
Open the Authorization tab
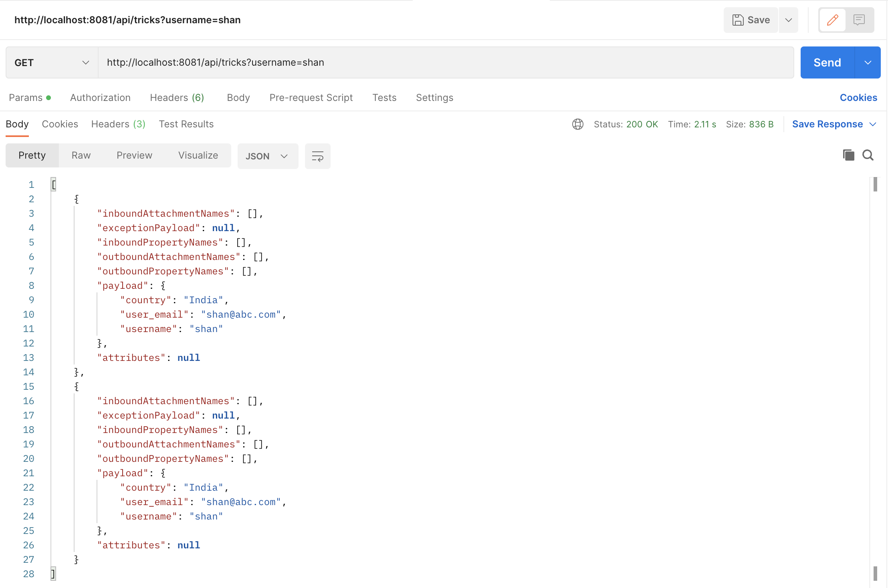[100, 98]
